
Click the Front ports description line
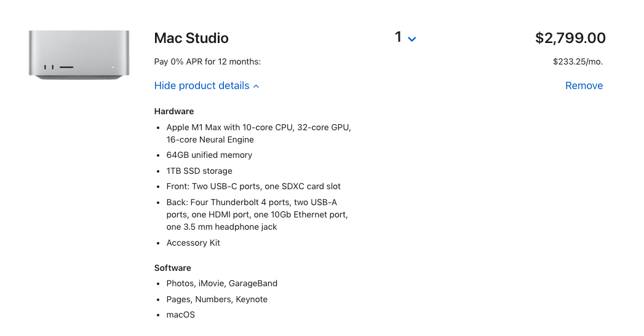pos(253,187)
